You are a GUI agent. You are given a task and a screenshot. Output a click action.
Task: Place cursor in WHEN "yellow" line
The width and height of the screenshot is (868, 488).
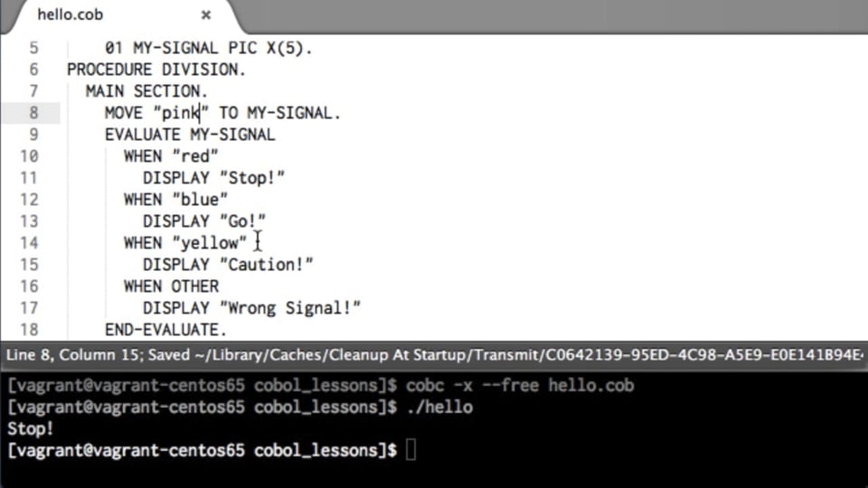[x=184, y=243]
